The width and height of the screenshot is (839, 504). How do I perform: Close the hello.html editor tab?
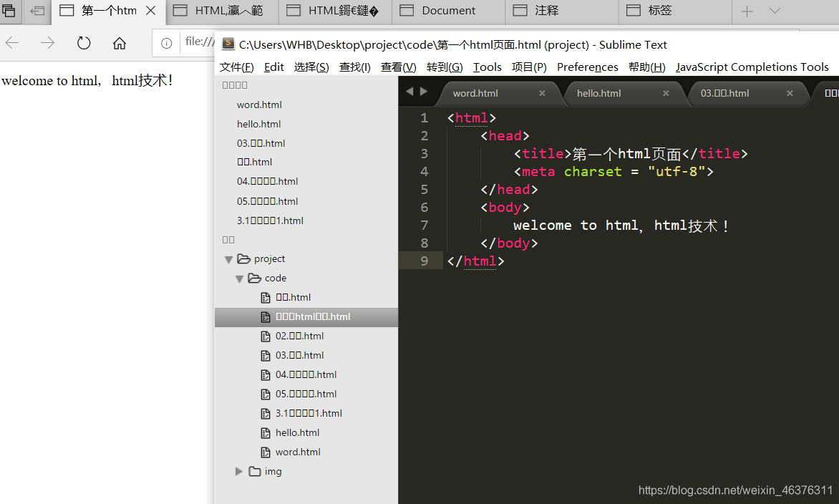pos(666,93)
